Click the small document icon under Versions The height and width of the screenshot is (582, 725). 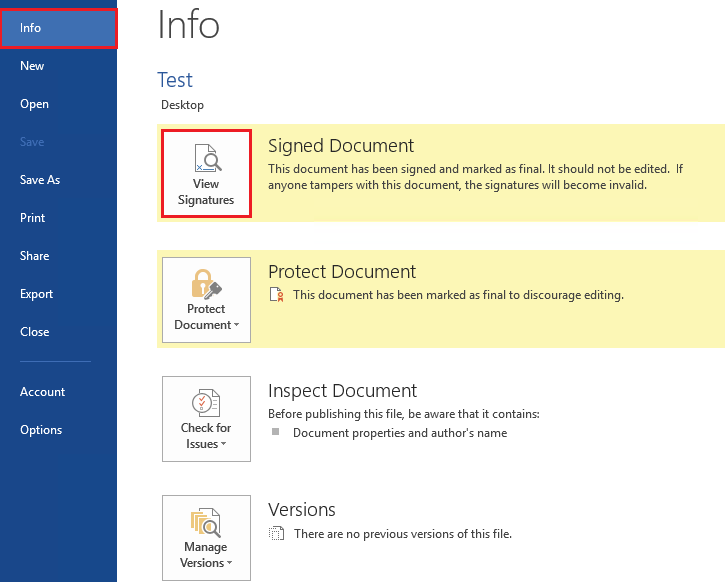[277, 534]
